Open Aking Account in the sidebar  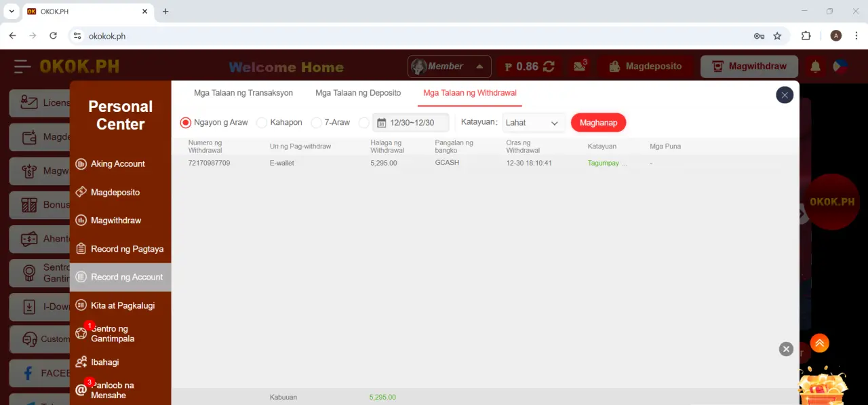click(120, 163)
